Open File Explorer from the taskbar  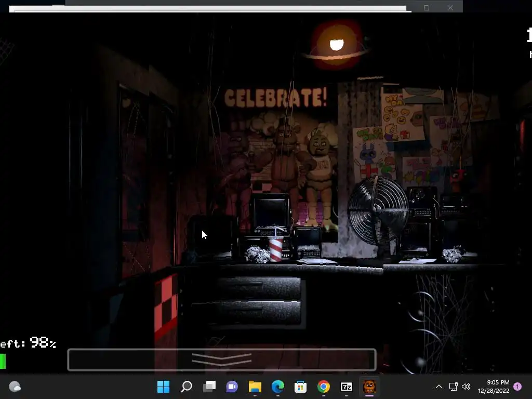pyautogui.click(x=255, y=387)
